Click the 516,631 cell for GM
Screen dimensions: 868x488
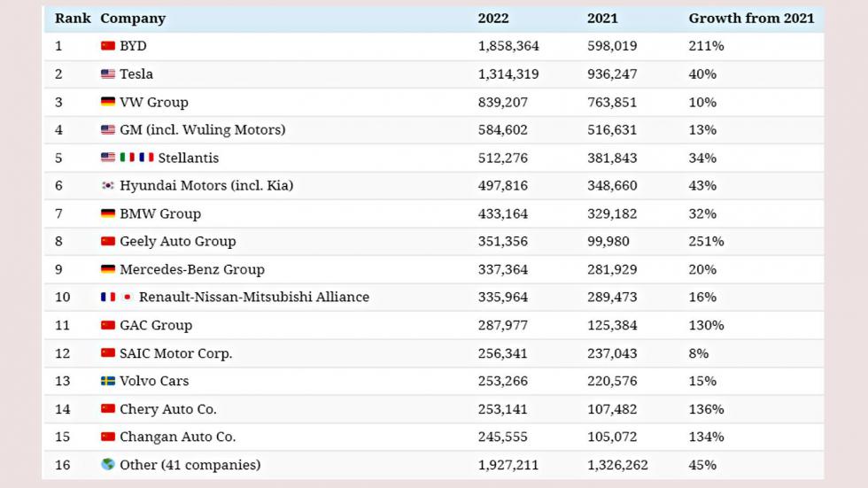612,130
